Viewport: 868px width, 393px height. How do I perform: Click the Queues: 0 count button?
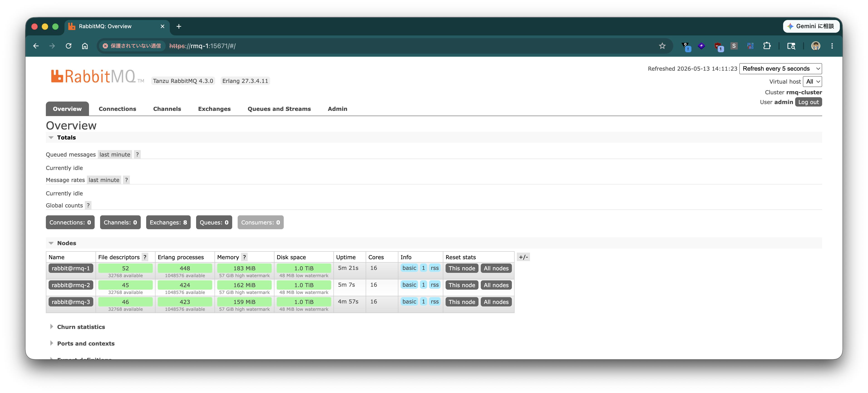(214, 222)
